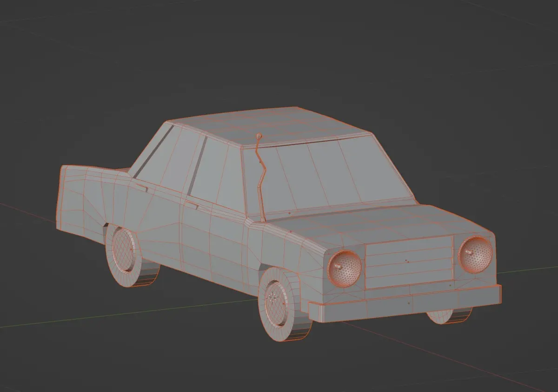Click the windshield glass
This screenshot has height=392, width=558.
pos(330,176)
